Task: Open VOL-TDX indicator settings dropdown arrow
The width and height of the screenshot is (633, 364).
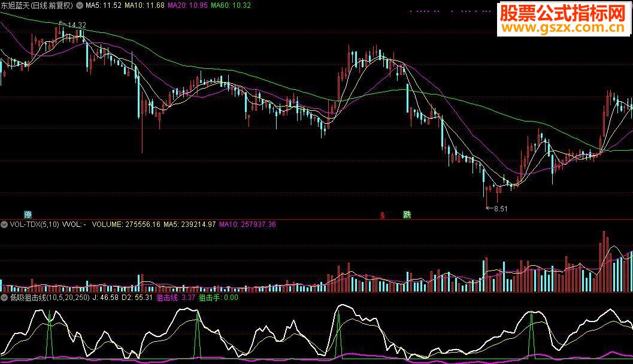Action: point(4,225)
